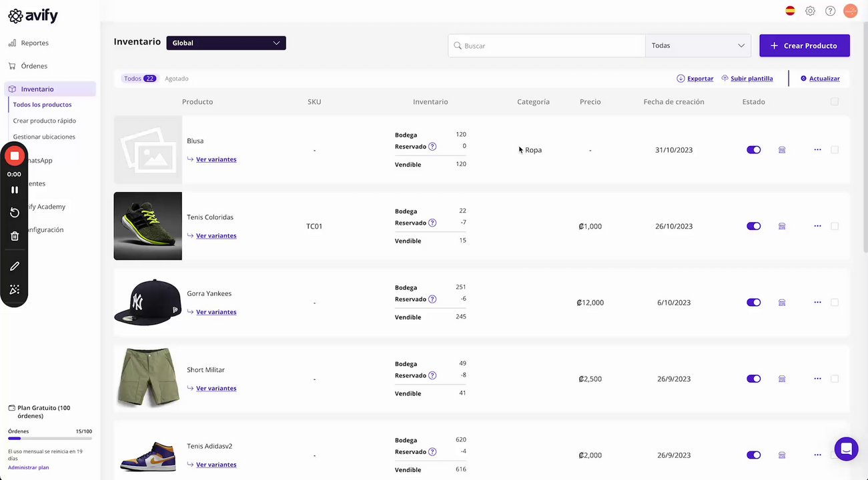The width and height of the screenshot is (868, 480).
Task: Pause the screen recording
Action: [x=14, y=190]
